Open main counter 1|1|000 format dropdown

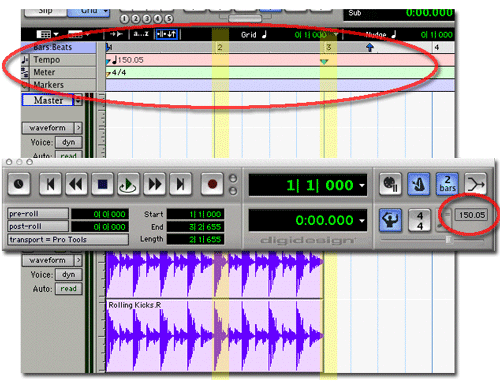click(362, 185)
